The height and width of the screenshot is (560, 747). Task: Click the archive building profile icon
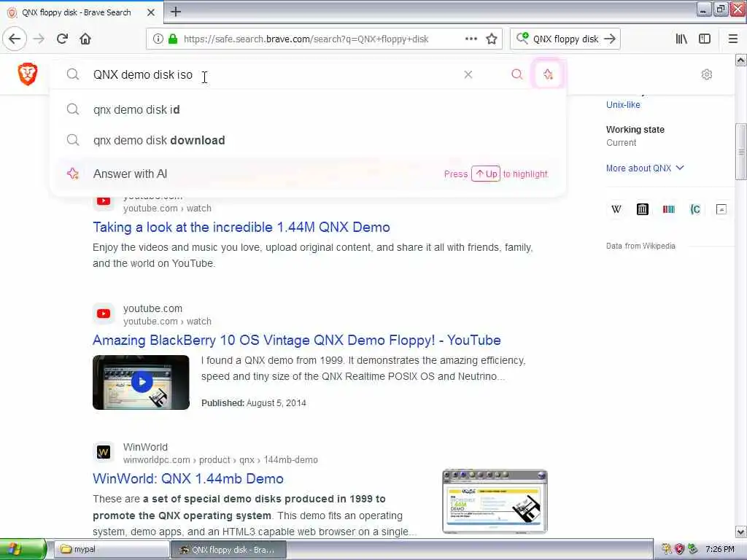click(643, 209)
